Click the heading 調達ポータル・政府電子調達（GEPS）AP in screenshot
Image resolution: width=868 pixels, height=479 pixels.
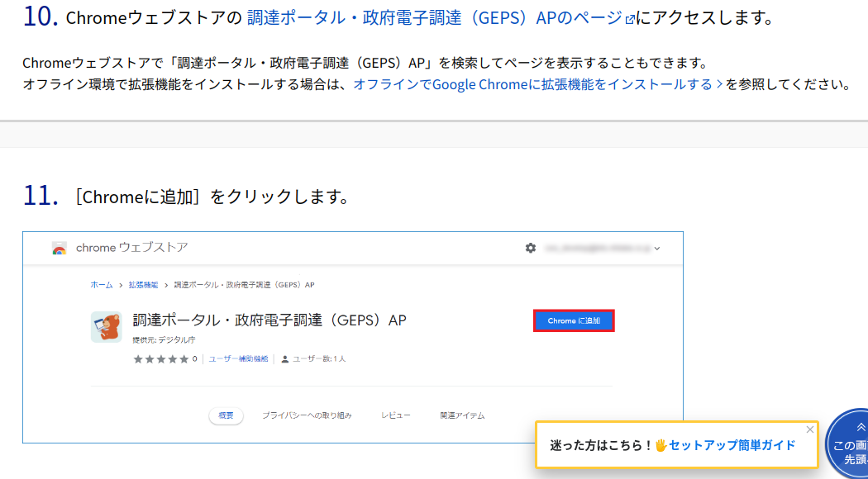click(x=269, y=320)
